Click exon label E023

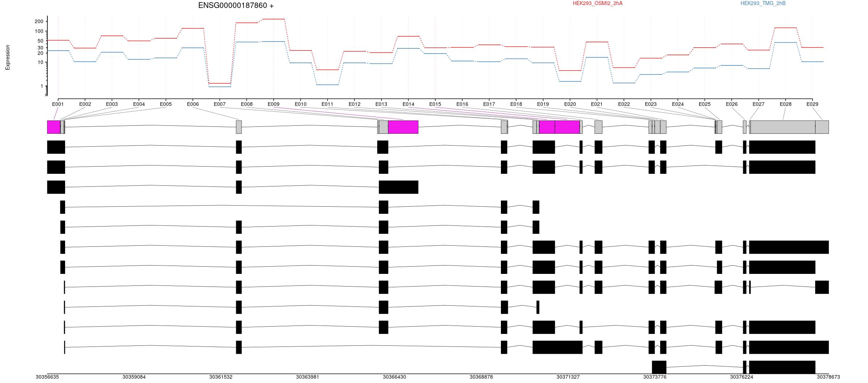coord(651,104)
